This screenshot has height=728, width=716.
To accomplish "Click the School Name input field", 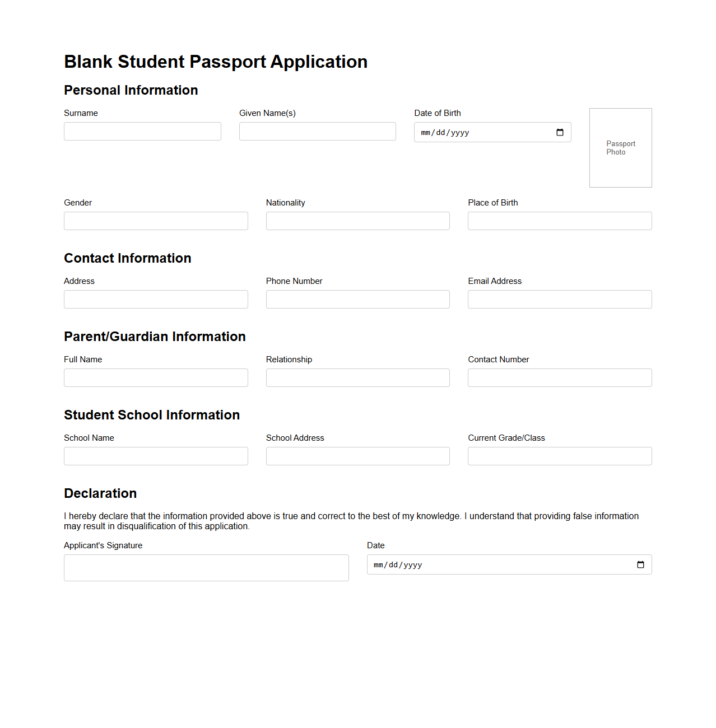I will [x=156, y=456].
